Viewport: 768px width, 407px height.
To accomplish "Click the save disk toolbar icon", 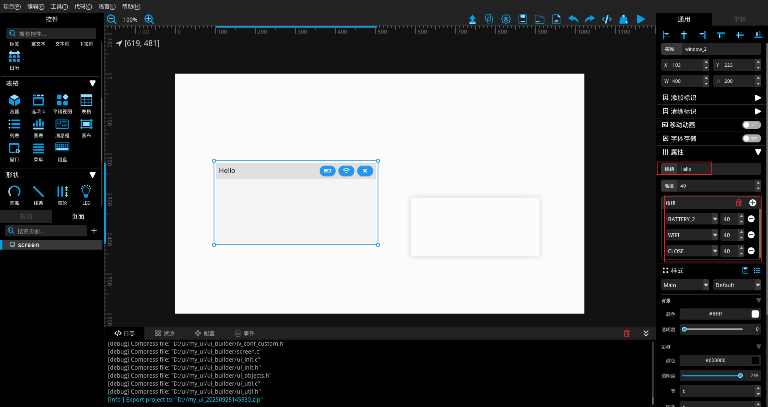I will coord(523,19).
